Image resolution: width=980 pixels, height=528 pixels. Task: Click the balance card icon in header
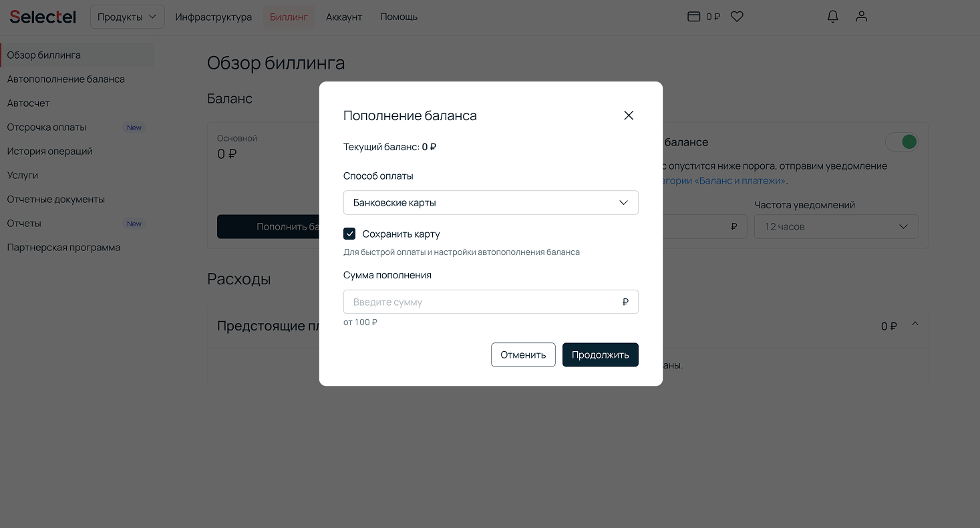tap(694, 17)
